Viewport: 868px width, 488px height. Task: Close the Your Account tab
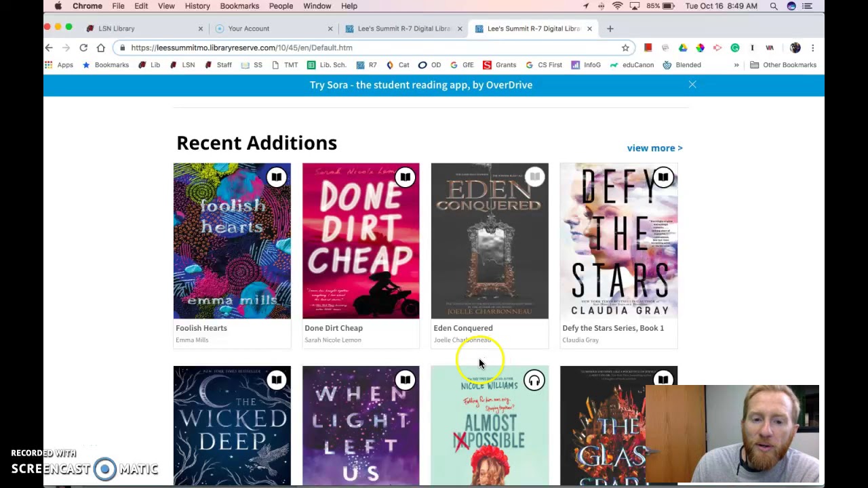[x=330, y=28]
